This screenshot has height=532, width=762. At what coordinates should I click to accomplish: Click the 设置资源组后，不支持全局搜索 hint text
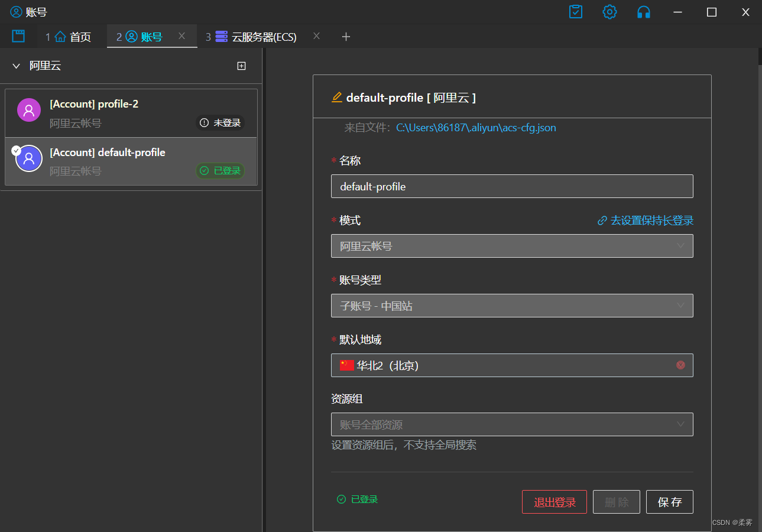click(404, 445)
